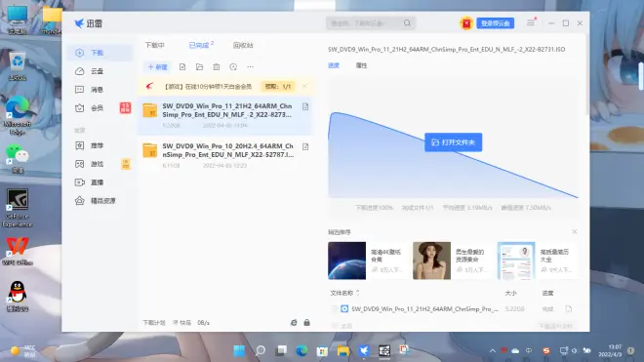Switch to the 已完成 completed tab
The image size is (644, 362).
pyautogui.click(x=199, y=45)
